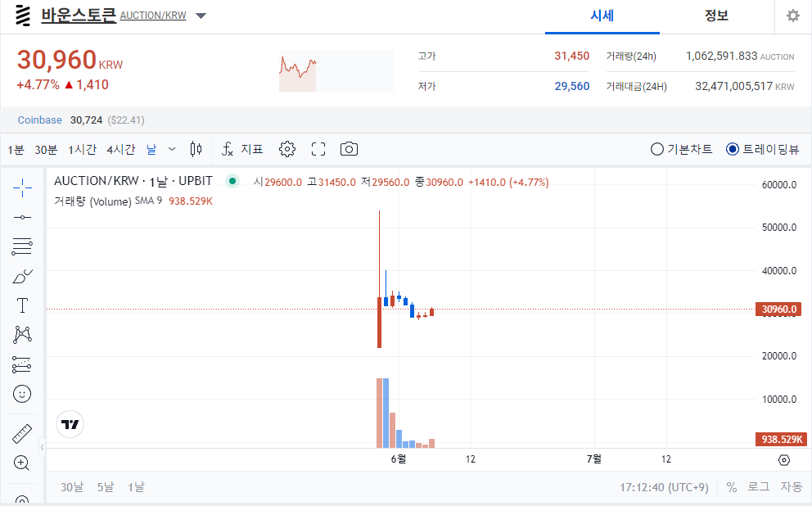Set date range to 5날
Viewport: 812px width, 506px height.
(105, 487)
